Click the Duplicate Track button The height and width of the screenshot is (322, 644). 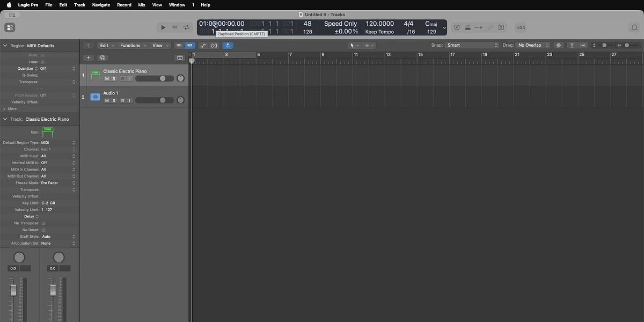(103, 58)
